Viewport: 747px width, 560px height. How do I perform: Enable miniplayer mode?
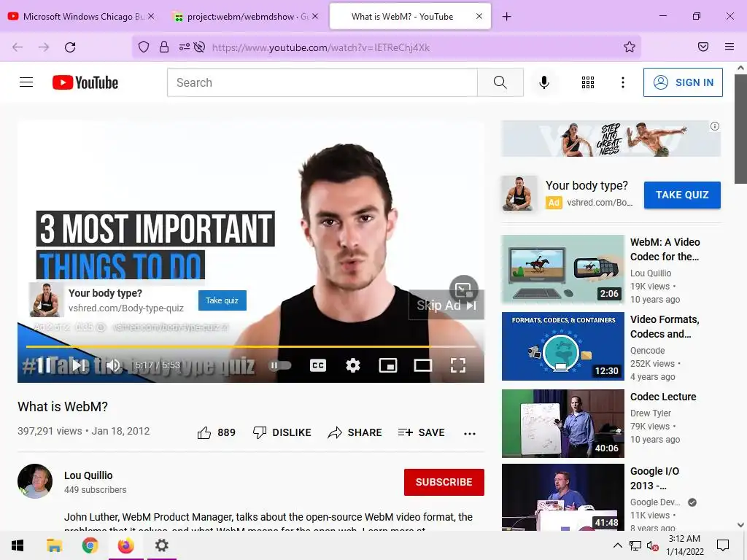pos(388,365)
